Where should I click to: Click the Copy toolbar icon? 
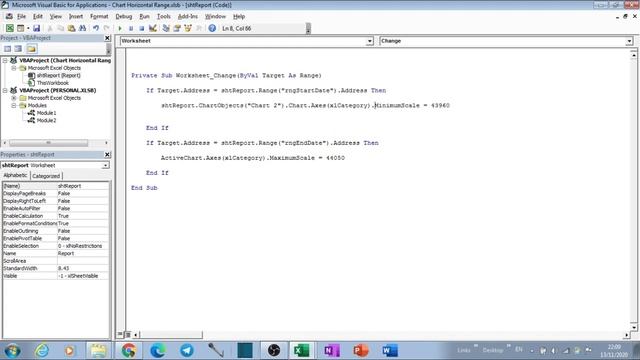pos(60,28)
